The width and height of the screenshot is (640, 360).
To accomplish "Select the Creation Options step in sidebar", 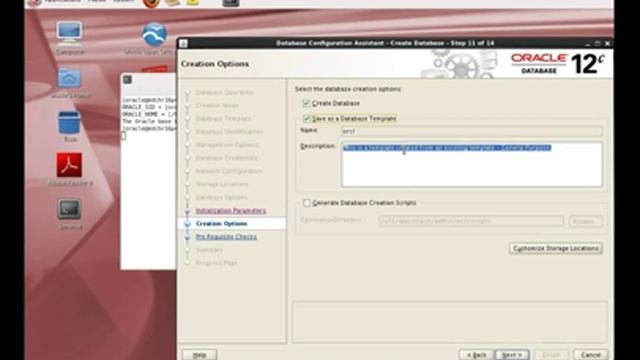I will tap(221, 224).
